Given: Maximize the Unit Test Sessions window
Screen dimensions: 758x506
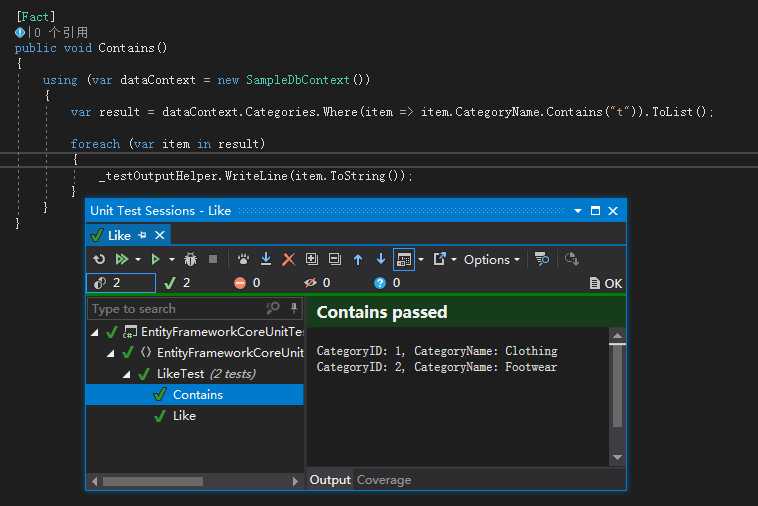Looking at the screenshot, I should [596, 211].
